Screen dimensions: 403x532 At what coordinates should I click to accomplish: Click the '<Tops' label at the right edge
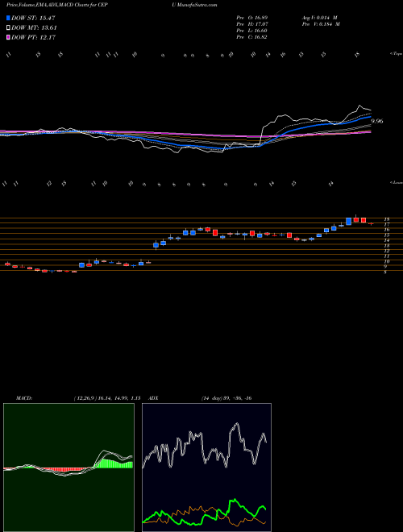point(397,54)
